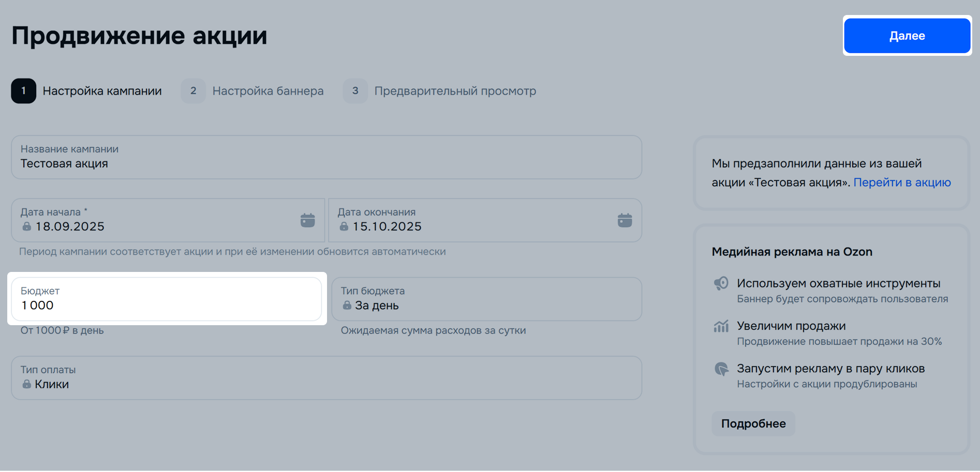Viewport: 980px width, 472px height.
Task: Click the chart icon beside Увеличим продажи
Action: pyautogui.click(x=721, y=326)
